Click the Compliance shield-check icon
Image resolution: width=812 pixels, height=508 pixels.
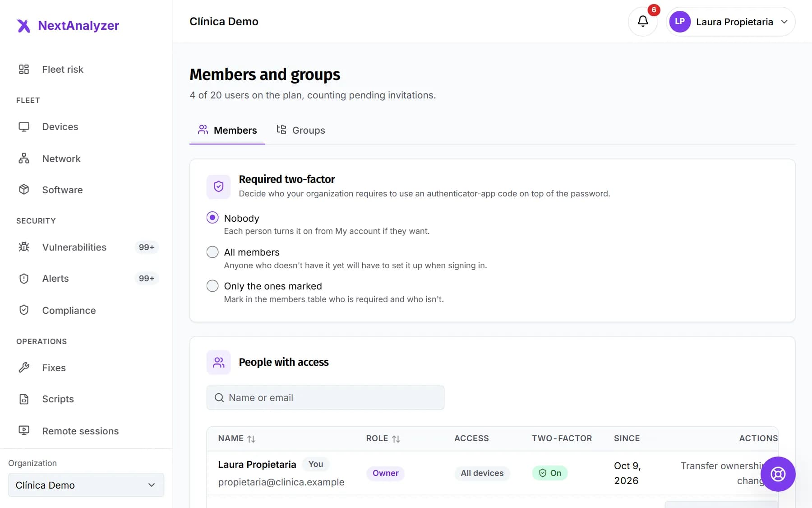(24, 310)
